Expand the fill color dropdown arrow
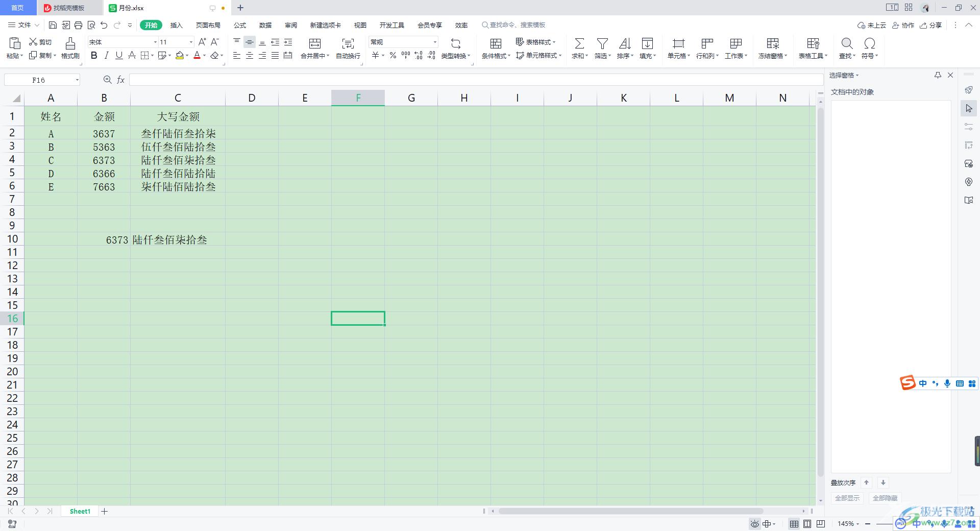 pyautogui.click(x=187, y=56)
